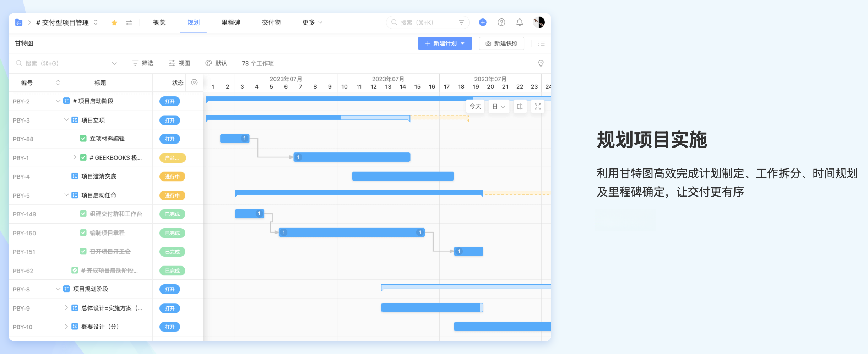Image resolution: width=868 pixels, height=354 pixels.
Task: Enter fullscreen mode for Gantt chart
Action: [x=537, y=107]
